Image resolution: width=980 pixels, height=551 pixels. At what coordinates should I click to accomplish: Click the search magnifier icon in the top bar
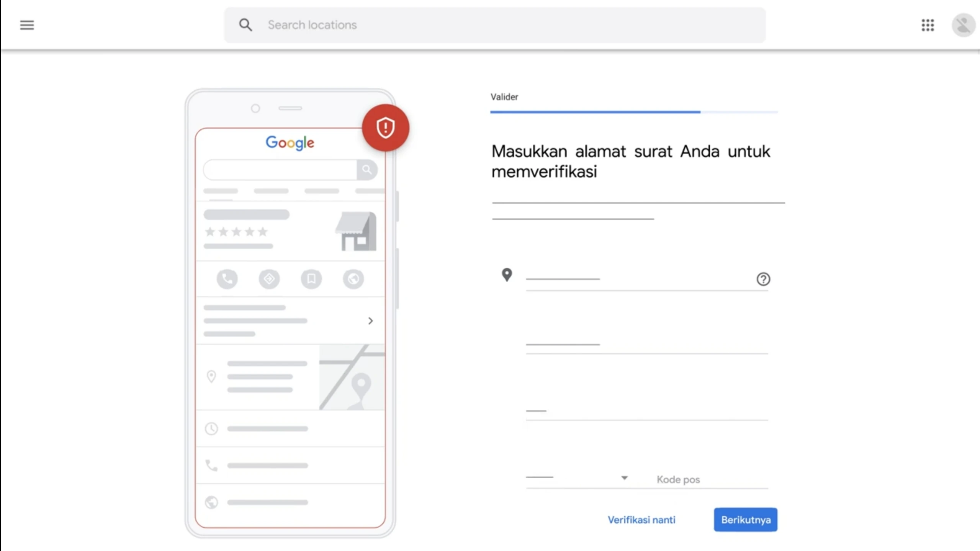coord(246,25)
